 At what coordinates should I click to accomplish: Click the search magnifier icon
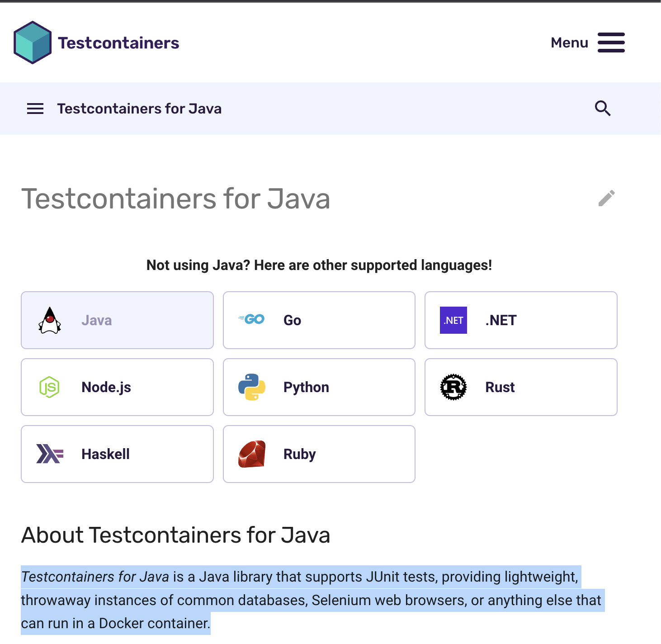click(603, 109)
